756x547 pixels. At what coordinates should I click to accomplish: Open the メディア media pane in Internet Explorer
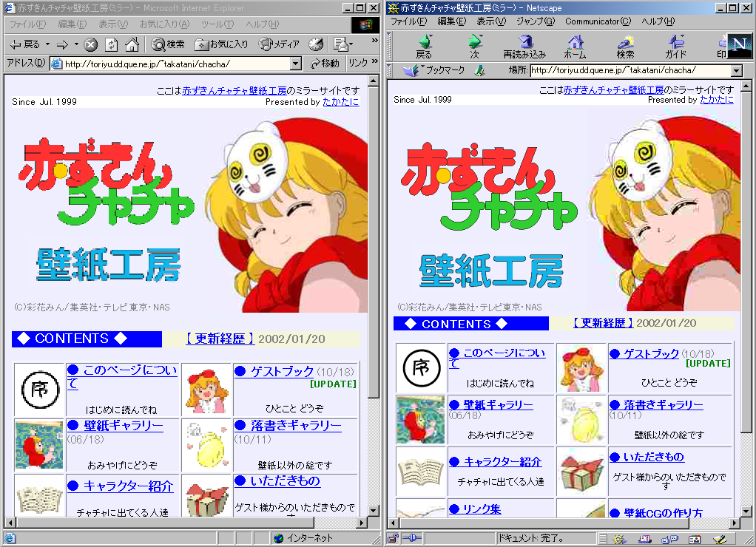279,45
